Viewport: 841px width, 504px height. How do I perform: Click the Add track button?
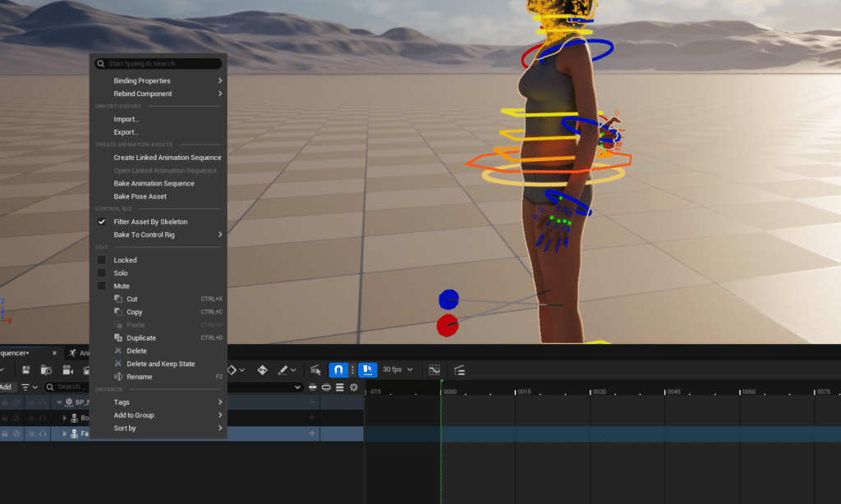(x=6, y=387)
